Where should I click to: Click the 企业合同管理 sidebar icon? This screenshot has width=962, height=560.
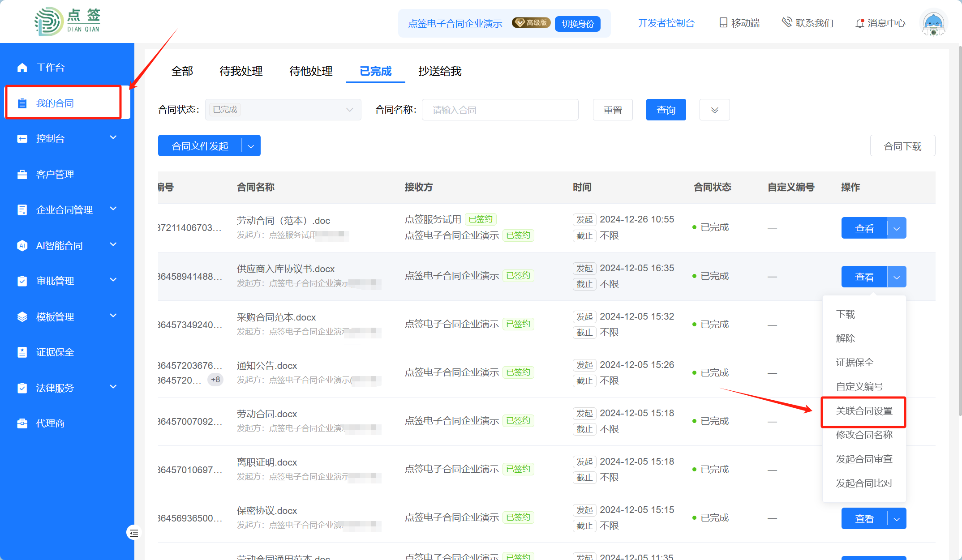[x=22, y=210]
